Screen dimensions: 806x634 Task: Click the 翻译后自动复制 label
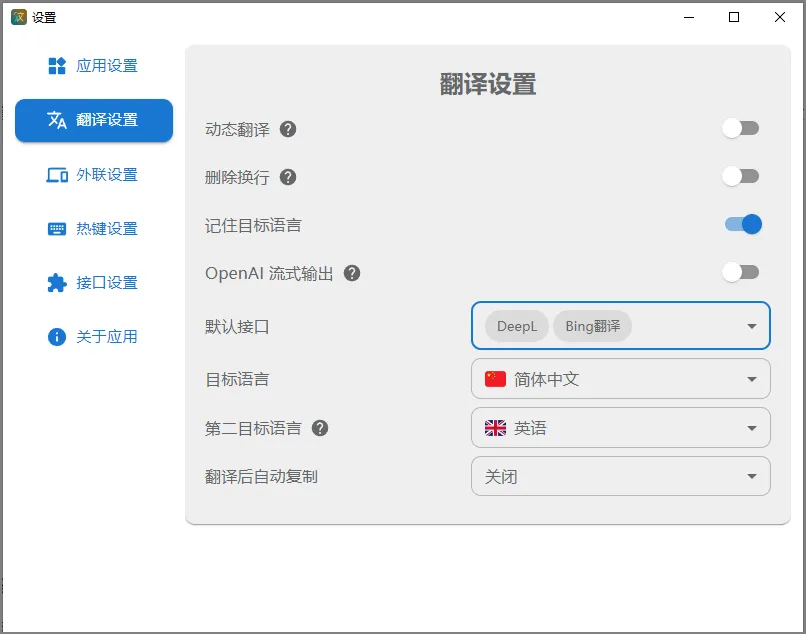pos(261,477)
